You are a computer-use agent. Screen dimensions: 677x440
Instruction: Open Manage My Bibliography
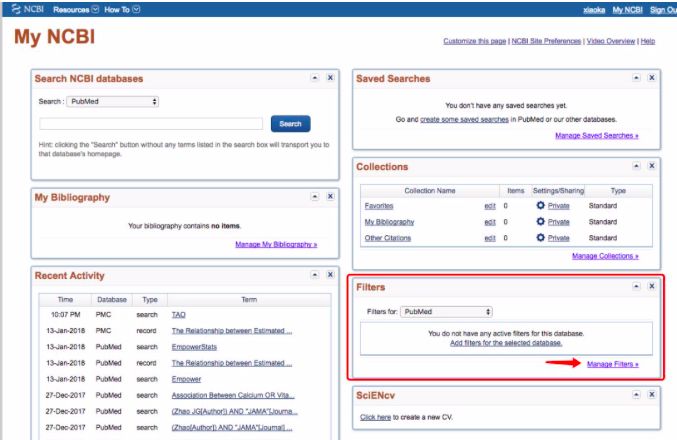click(x=276, y=244)
